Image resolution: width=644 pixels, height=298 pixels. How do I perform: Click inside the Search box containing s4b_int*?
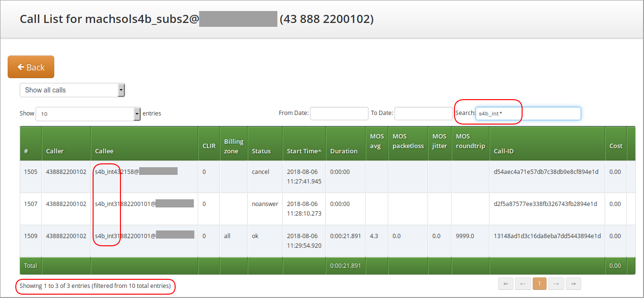click(528, 114)
